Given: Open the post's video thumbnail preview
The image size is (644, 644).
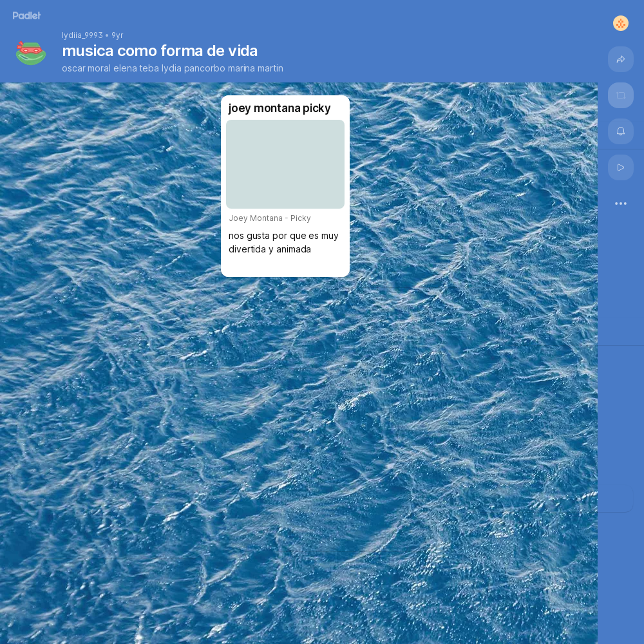Looking at the screenshot, I should click(285, 164).
